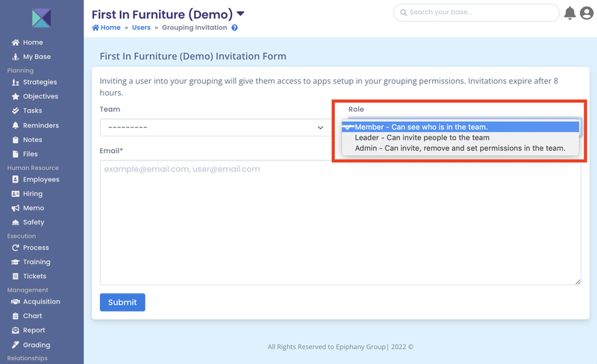Open Tickets menu item
This screenshot has height=364, width=597.
point(34,276)
